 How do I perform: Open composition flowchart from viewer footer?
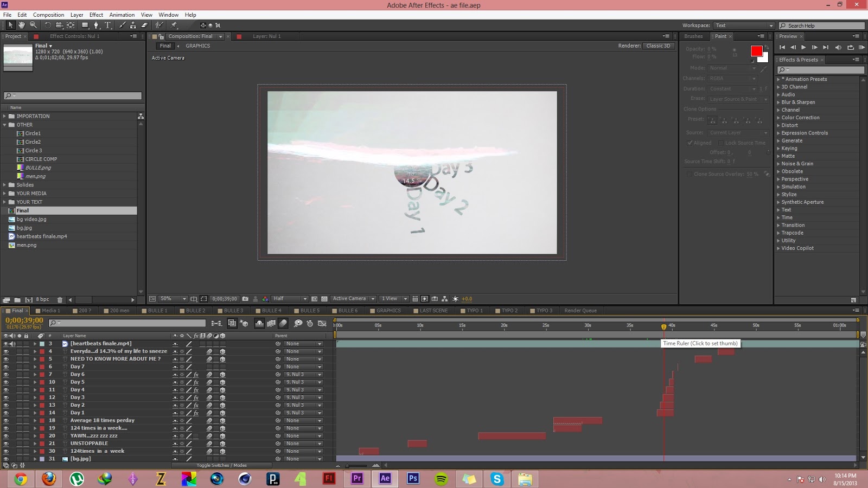click(445, 299)
